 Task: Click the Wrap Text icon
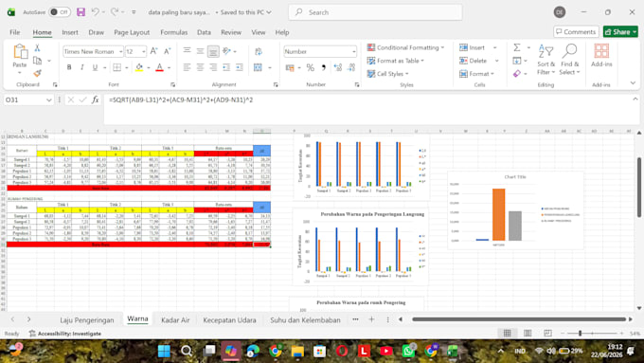tap(259, 51)
